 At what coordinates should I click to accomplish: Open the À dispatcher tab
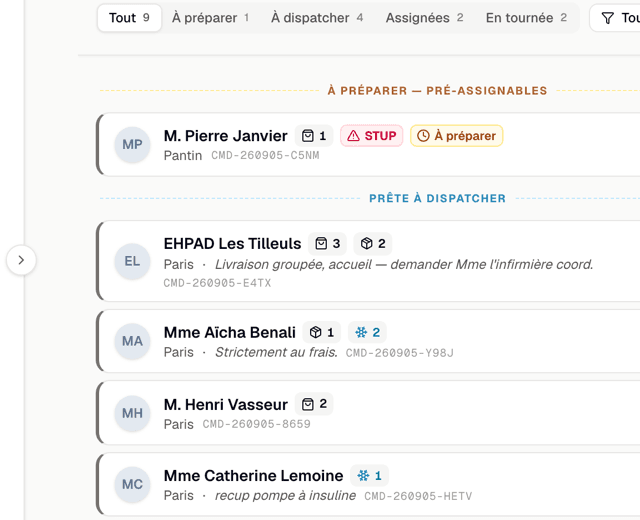coord(317,18)
